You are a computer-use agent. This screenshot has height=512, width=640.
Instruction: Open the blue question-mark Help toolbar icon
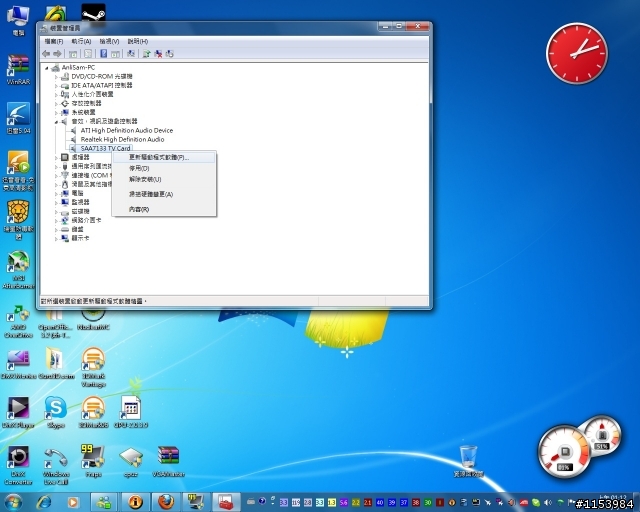point(103,54)
